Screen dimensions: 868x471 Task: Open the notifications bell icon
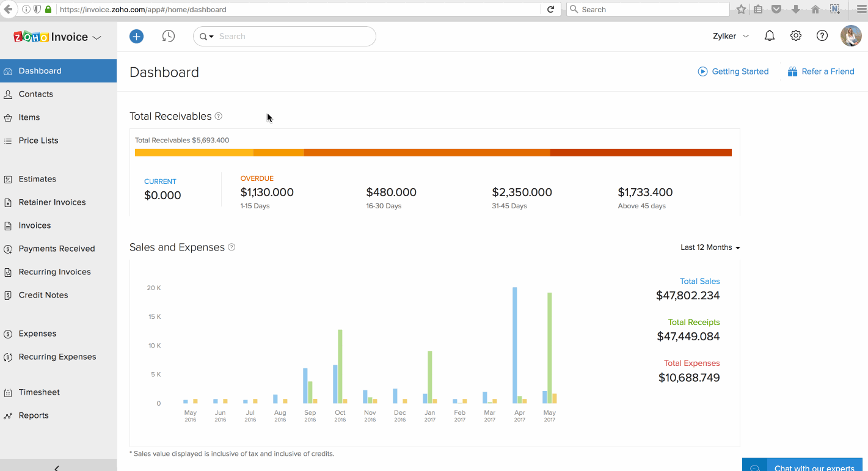[770, 36]
